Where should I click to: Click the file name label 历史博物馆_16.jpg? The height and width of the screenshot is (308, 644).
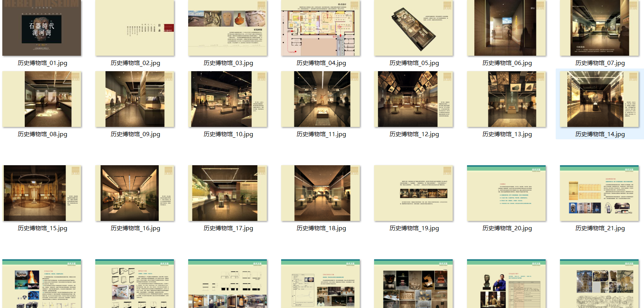coord(135,228)
